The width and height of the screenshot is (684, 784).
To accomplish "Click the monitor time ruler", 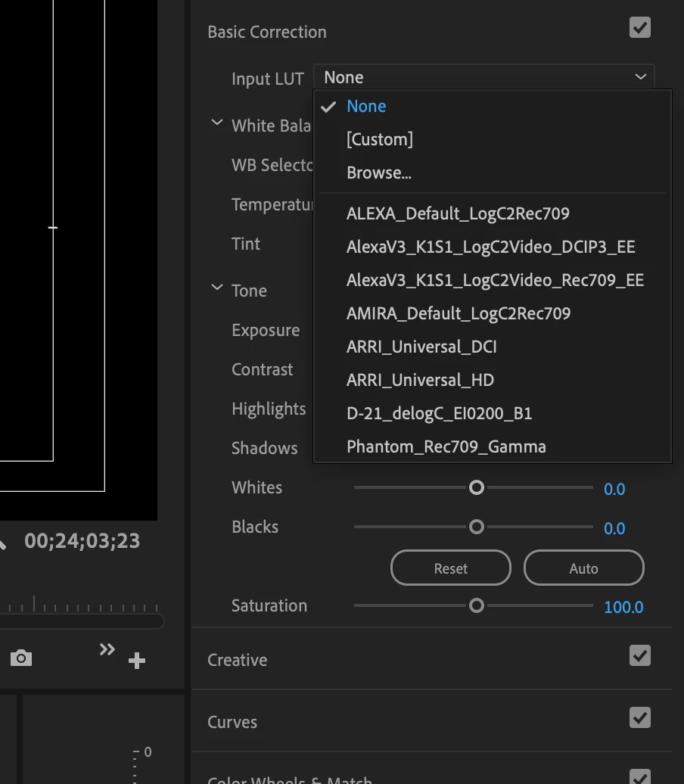I will [80, 604].
